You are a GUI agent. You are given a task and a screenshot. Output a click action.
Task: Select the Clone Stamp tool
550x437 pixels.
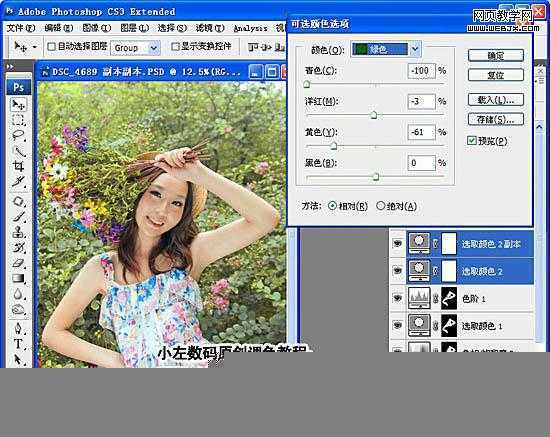pos(18,232)
